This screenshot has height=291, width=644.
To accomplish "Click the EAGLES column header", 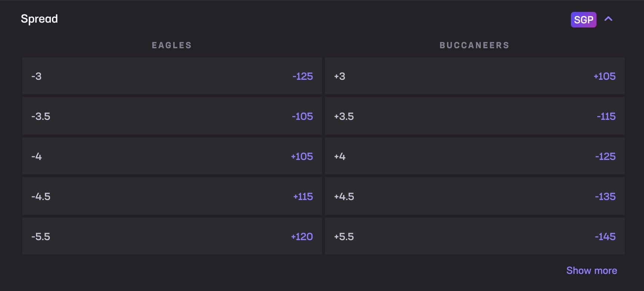I will pyautogui.click(x=171, y=45).
